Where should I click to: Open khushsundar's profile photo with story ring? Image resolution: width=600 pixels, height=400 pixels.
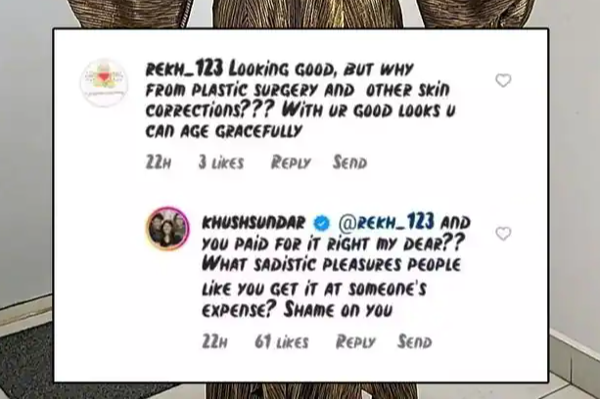coord(167,229)
